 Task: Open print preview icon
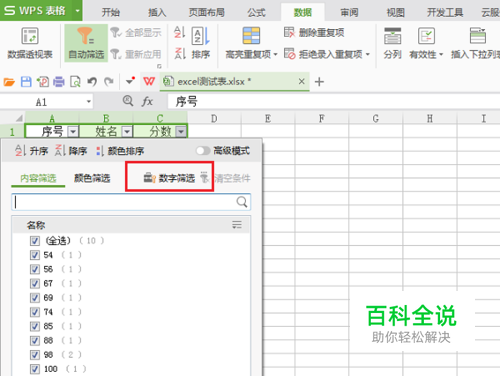click(x=75, y=82)
